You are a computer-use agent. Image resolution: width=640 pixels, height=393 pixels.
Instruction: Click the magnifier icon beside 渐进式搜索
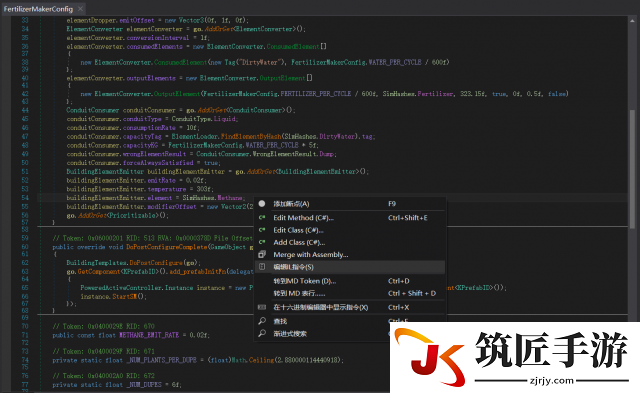pyautogui.click(x=262, y=333)
